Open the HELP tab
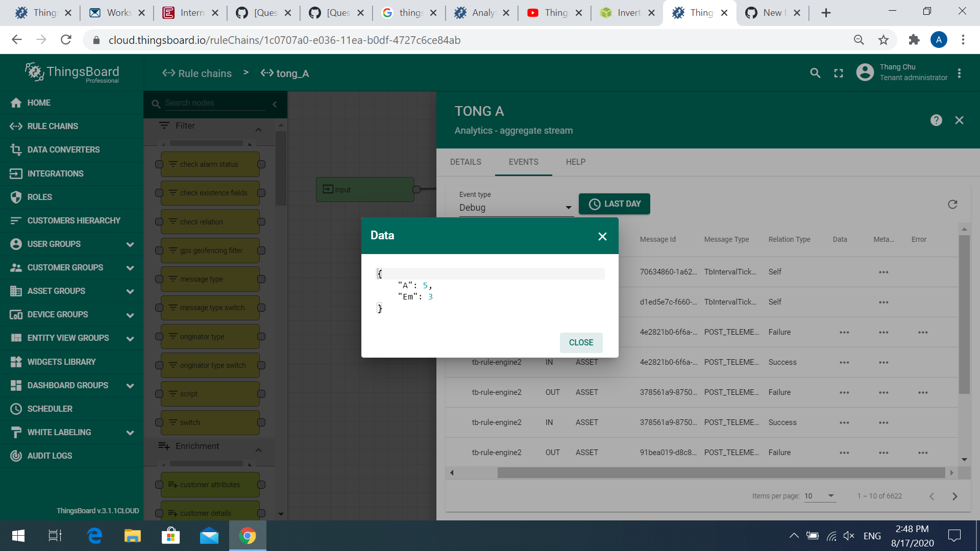980x551 pixels. 575,162
